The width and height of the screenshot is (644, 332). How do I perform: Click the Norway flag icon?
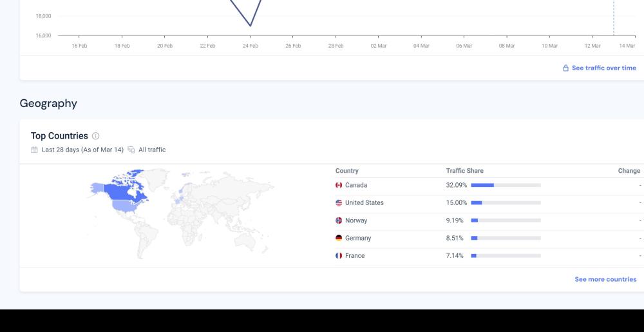[339, 220]
